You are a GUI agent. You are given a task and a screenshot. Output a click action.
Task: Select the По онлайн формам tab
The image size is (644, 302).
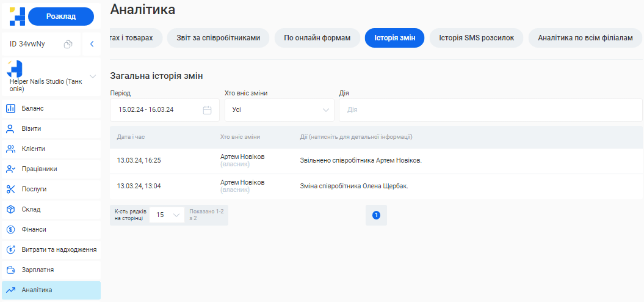point(317,38)
